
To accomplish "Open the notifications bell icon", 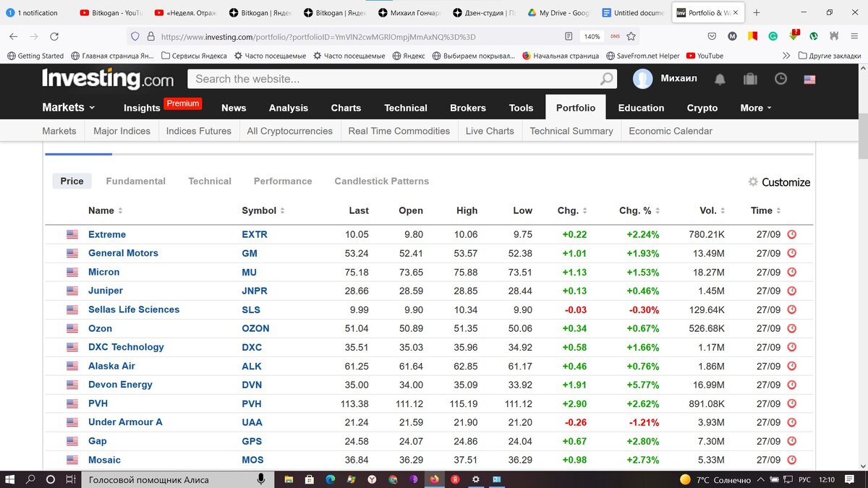I will (720, 79).
